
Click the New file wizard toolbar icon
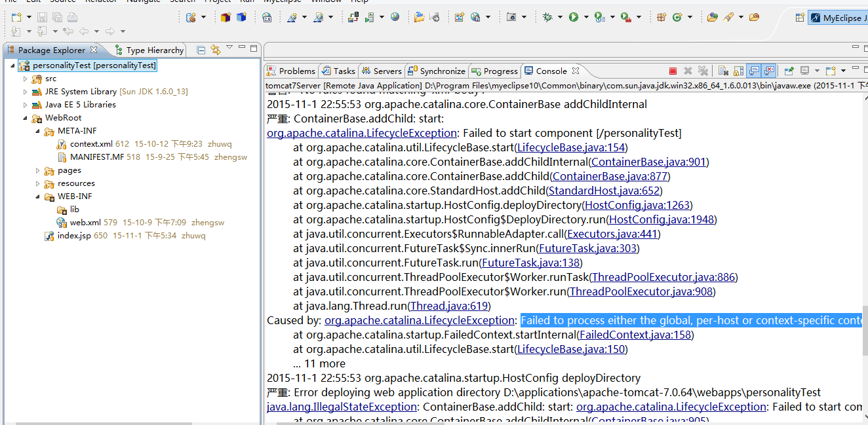(16, 18)
